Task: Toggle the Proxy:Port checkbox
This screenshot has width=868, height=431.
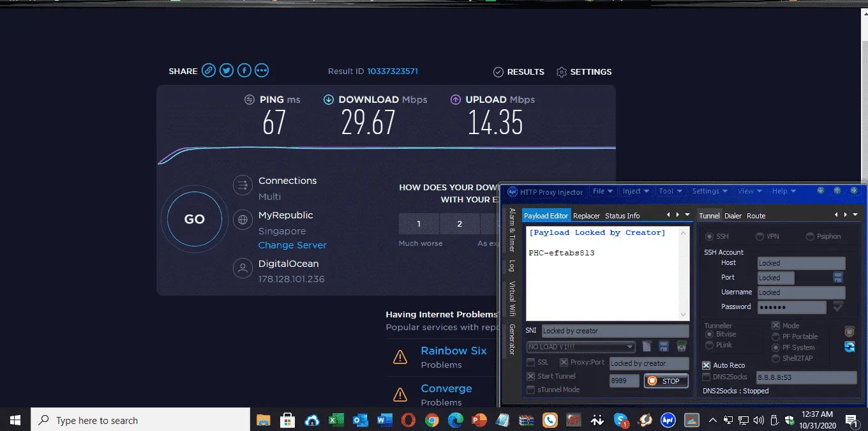Action: tap(564, 362)
